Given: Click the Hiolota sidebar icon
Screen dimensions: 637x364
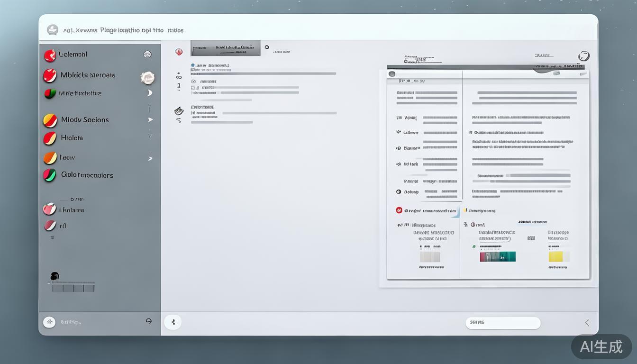Looking at the screenshot, I should click(50, 138).
